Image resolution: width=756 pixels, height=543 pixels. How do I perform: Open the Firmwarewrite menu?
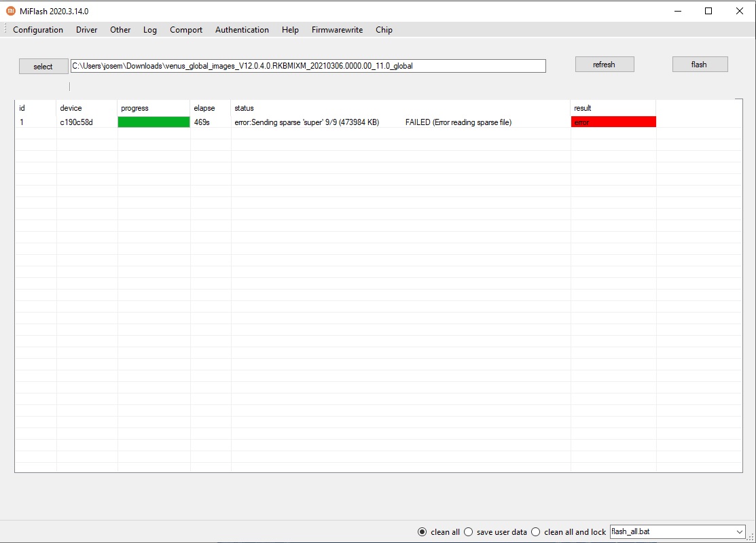337,30
